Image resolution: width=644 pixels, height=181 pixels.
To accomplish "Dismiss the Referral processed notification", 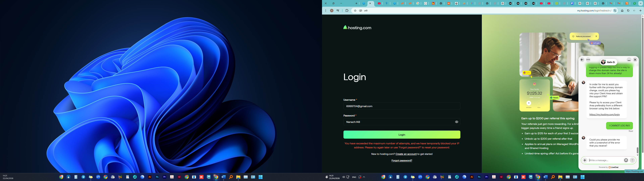I will pos(596,36).
